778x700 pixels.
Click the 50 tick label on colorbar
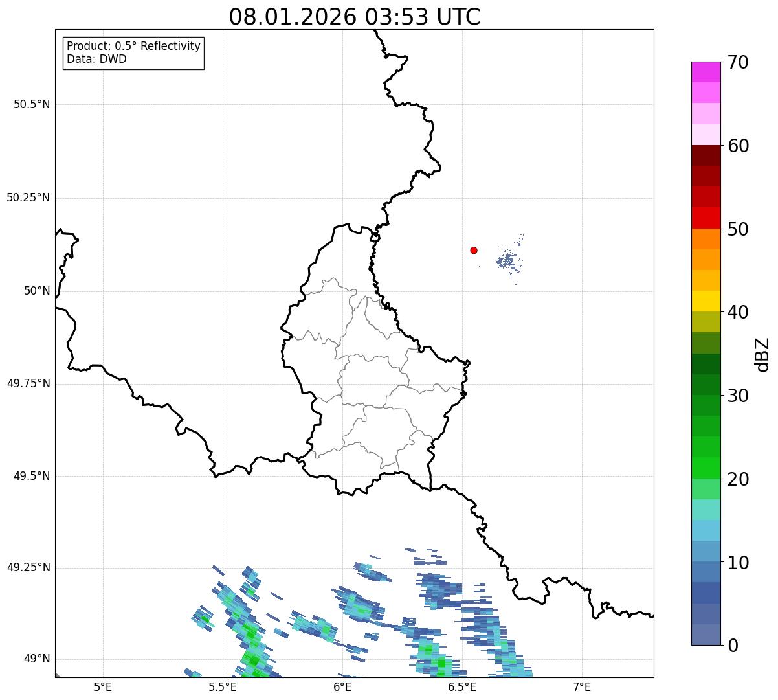(739, 229)
